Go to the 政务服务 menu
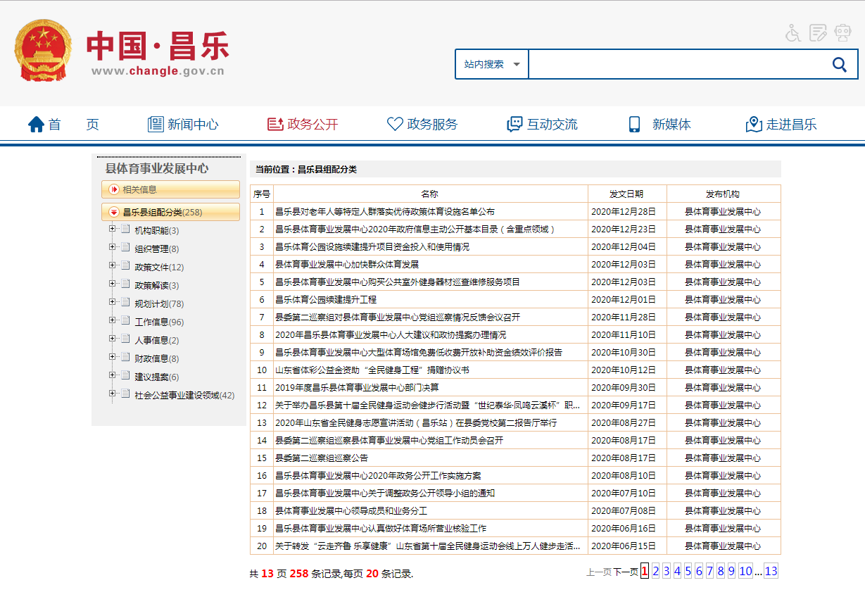 tap(422, 125)
